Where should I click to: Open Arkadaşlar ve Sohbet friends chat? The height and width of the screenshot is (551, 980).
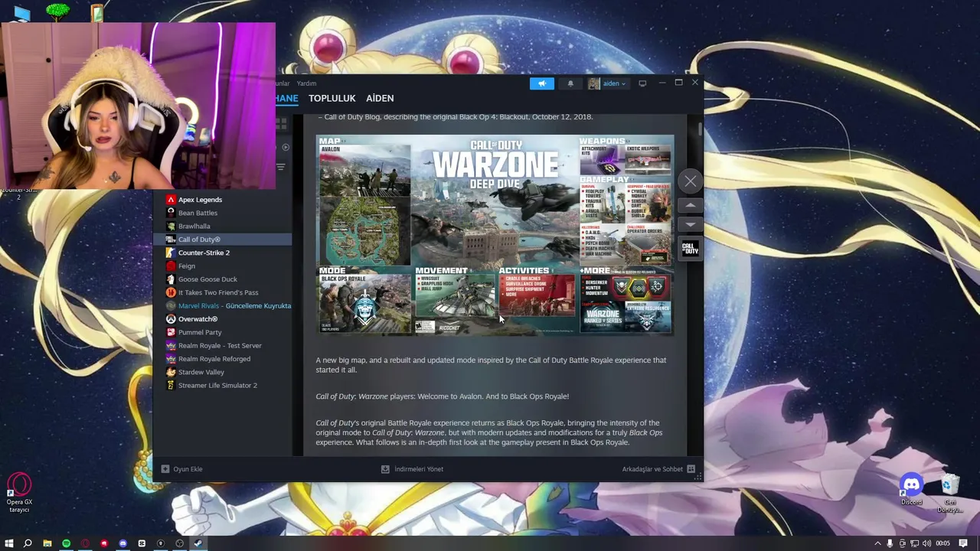tap(658, 469)
